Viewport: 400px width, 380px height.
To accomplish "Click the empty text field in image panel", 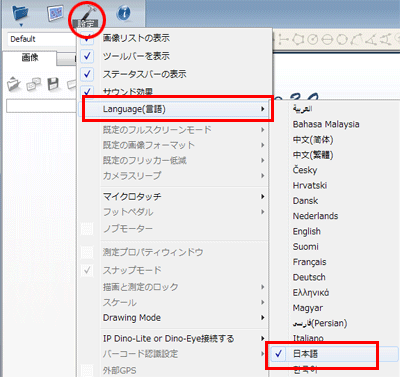I will tap(41, 106).
